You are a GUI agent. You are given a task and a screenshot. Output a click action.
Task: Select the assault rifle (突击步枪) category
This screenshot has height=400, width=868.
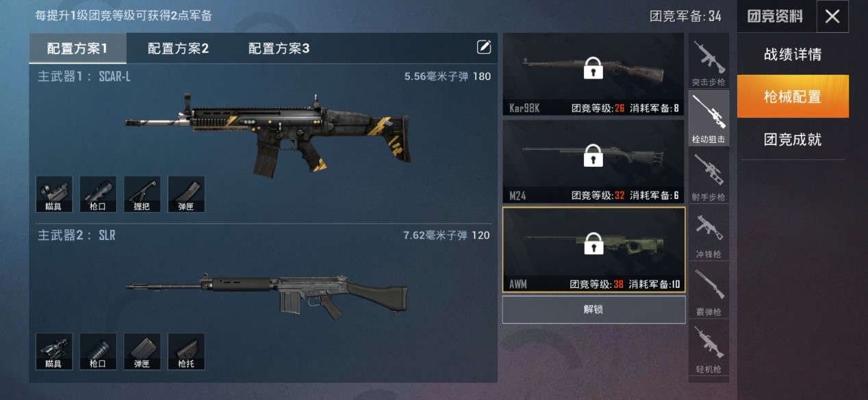709,62
